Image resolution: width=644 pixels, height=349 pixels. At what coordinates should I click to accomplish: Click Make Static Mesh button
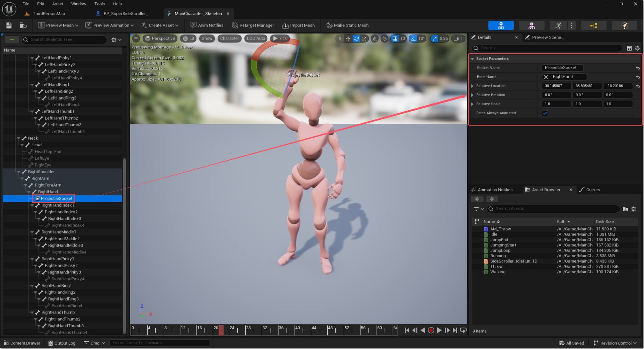coord(347,25)
